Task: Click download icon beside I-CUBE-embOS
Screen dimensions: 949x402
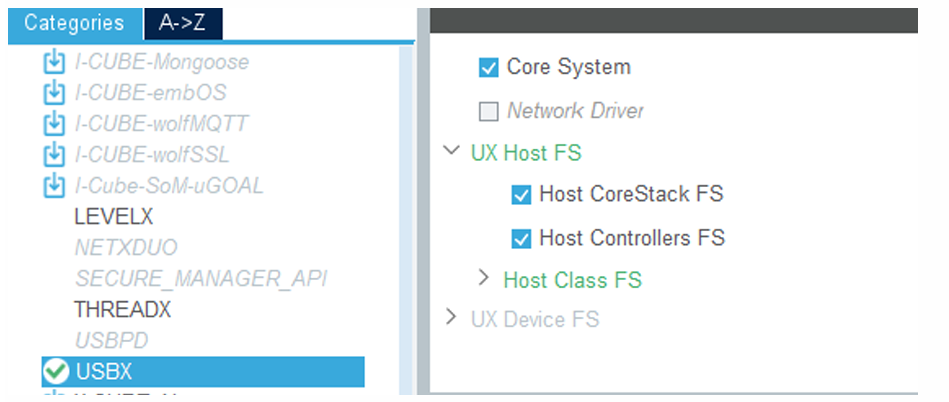Action: pyautogui.click(x=54, y=93)
